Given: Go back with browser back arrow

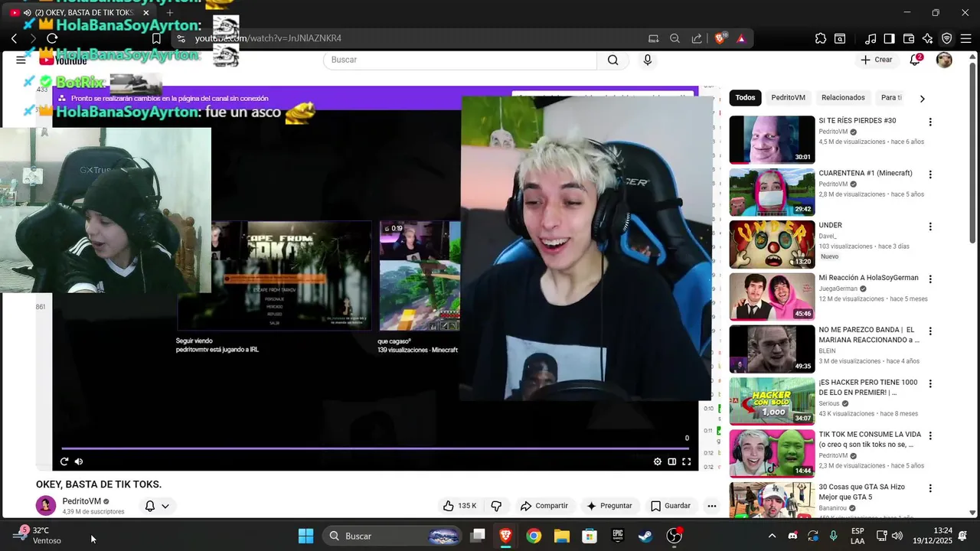Looking at the screenshot, I should click(x=15, y=38).
